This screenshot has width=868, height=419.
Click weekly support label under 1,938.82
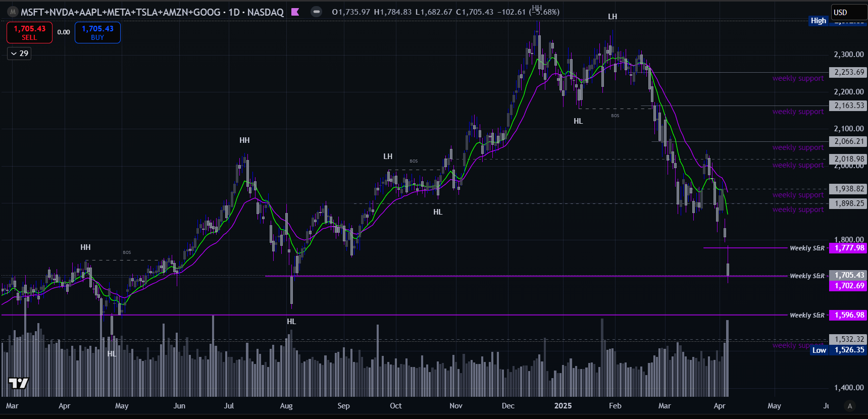click(798, 195)
